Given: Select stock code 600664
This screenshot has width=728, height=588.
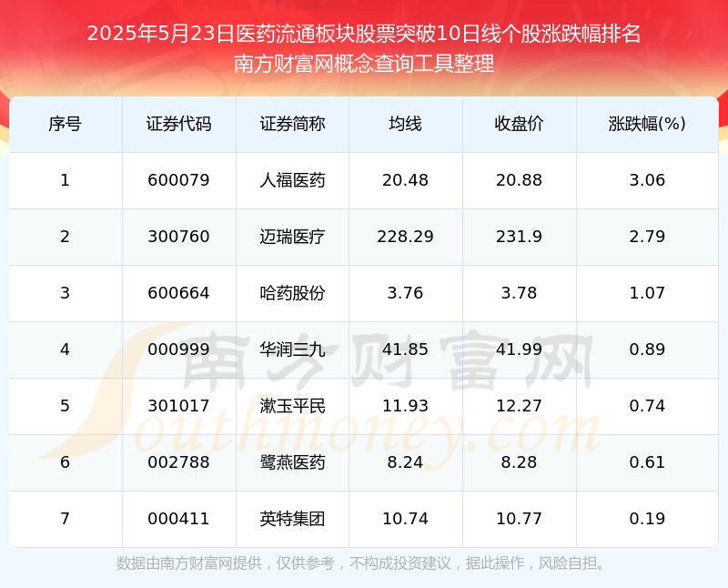Looking at the screenshot, I should [x=178, y=293].
